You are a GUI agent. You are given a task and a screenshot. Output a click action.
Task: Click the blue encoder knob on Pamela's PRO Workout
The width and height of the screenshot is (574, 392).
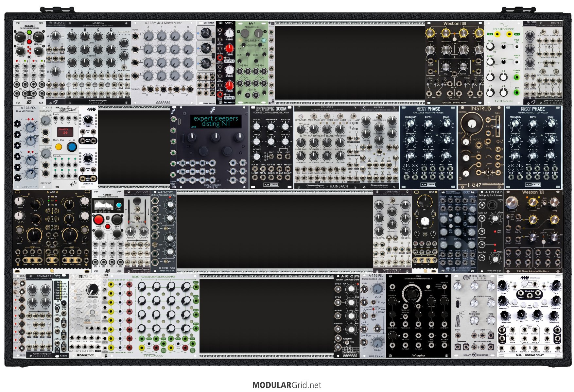tap(72, 146)
